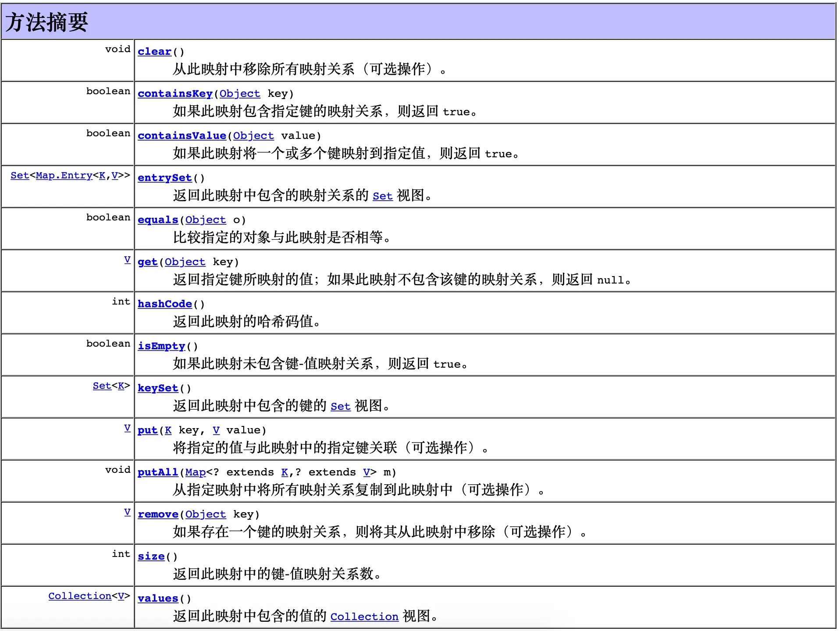840x631 pixels.
Task: Click description 返回此映射的哈希码值
Action: tap(246, 322)
